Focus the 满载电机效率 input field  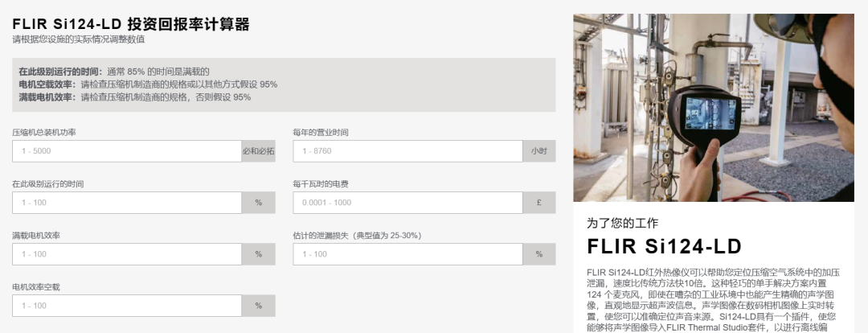(127, 254)
